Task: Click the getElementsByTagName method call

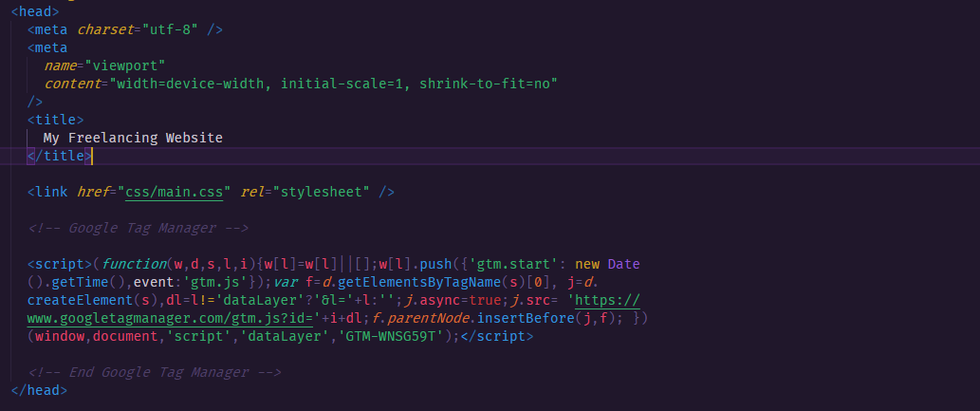Action: tap(418, 282)
